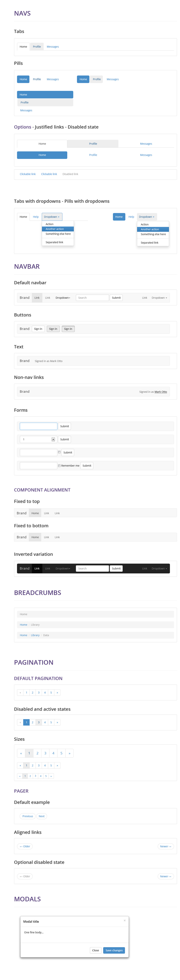This screenshot has height=980, width=180.
Task: Click the Library link in the last breadcrumb
Action: tap(35, 635)
